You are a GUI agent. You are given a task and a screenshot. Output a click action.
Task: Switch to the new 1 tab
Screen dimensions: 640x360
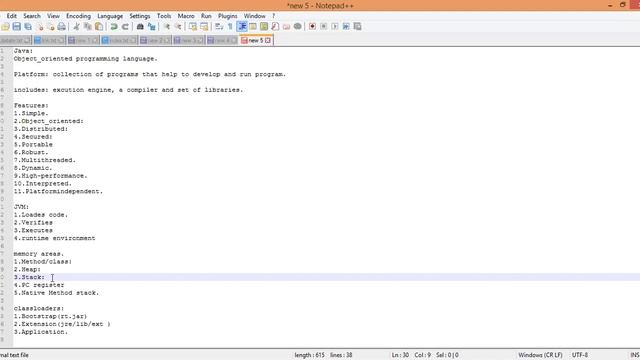(83, 40)
